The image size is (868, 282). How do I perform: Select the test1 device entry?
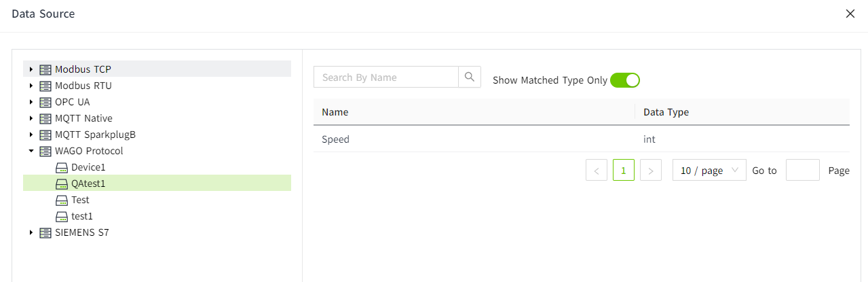(81, 216)
